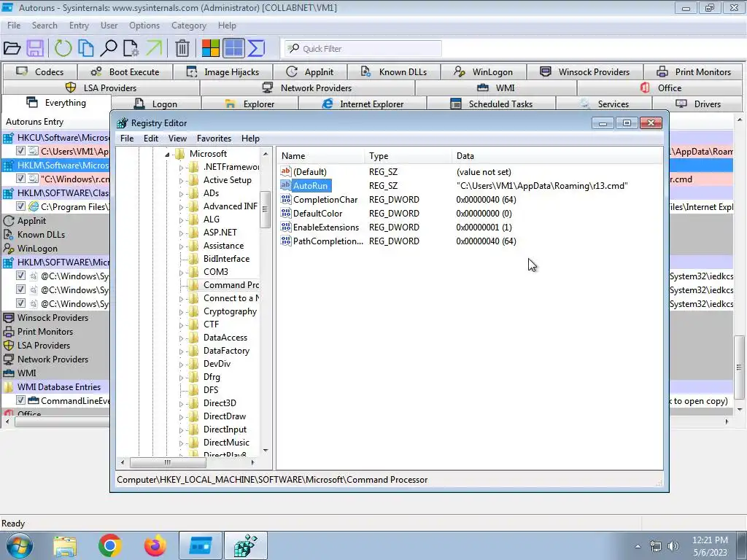The width and height of the screenshot is (747, 560).
Task: Toggle the colorful Windows entries filter icon
Action: tap(210, 48)
